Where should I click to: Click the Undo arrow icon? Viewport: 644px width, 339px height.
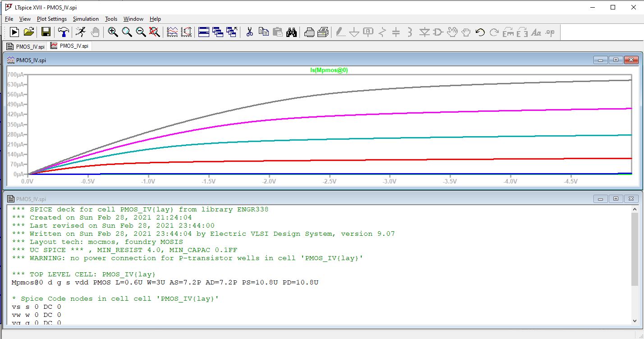(480, 32)
